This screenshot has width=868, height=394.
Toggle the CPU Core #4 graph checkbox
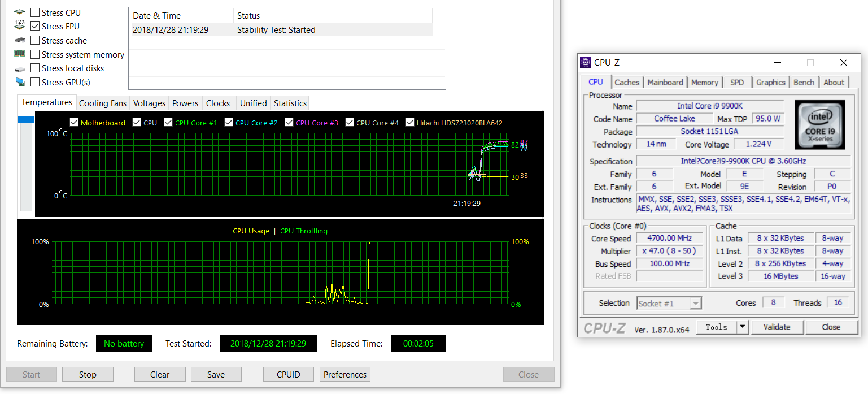pos(349,122)
